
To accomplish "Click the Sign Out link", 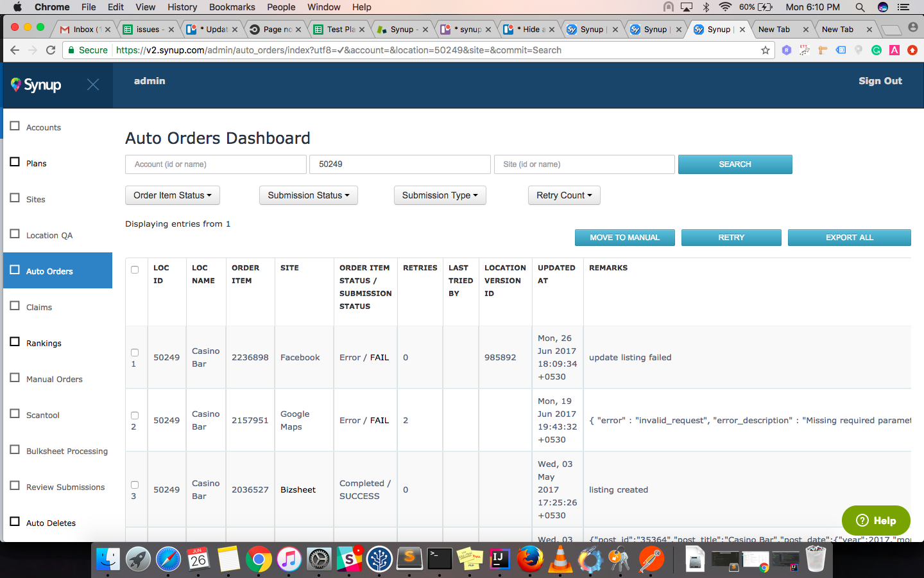I will click(880, 81).
